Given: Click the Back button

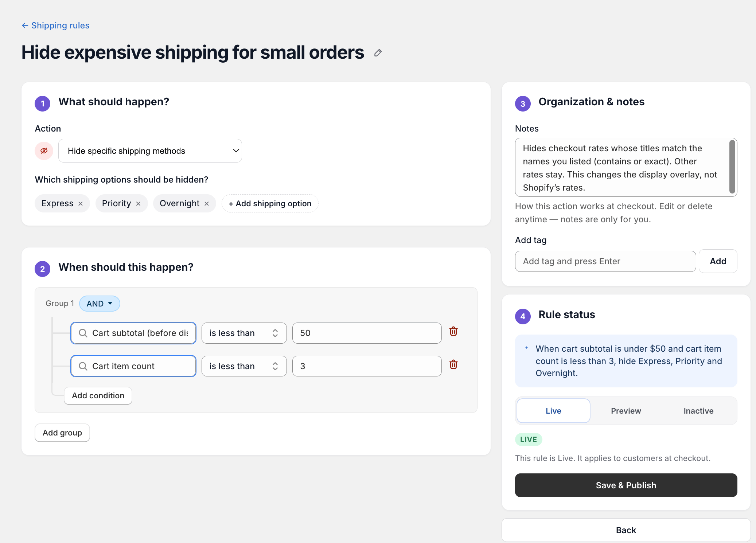Looking at the screenshot, I should pos(626,530).
